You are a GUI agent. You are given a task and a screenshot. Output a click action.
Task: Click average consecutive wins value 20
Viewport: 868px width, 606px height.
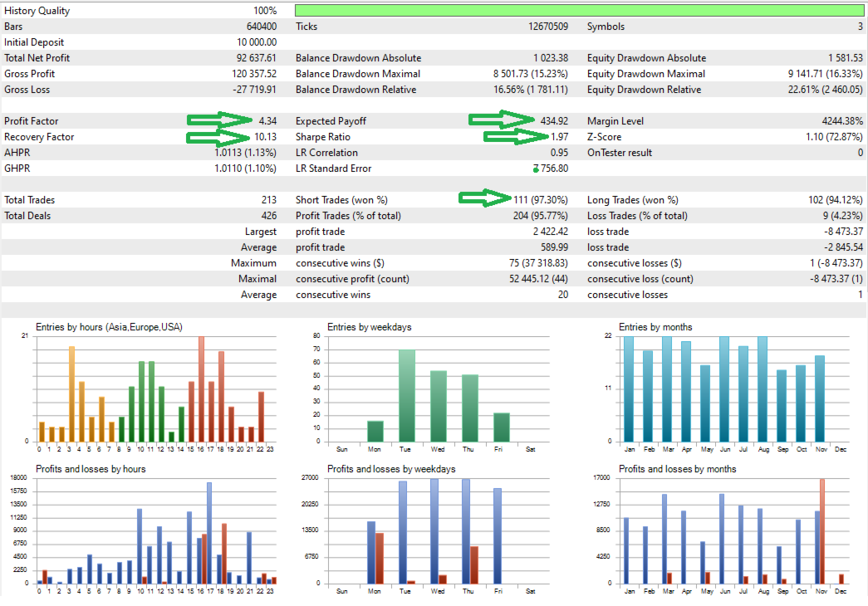[x=563, y=295]
